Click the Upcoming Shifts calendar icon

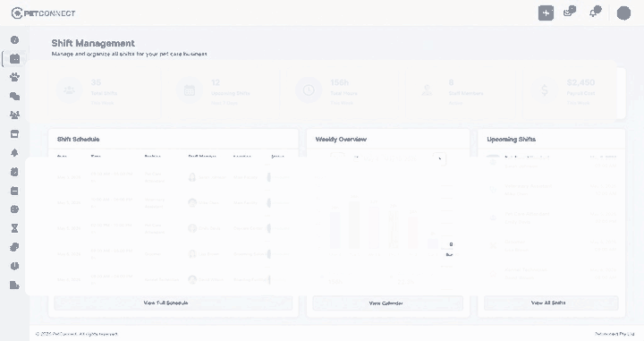[189, 90]
